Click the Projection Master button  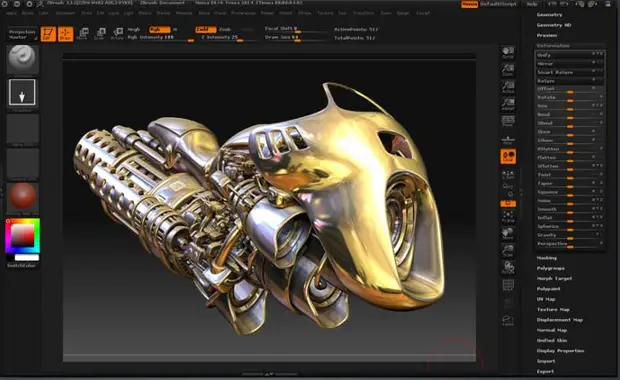point(22,34)
